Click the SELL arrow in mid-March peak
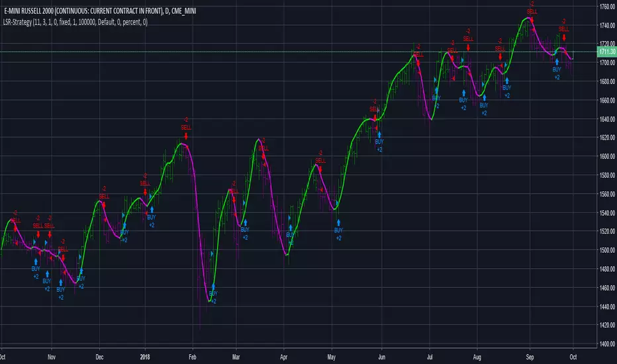The width and height of the screenshot is (617, 364). 263,156
